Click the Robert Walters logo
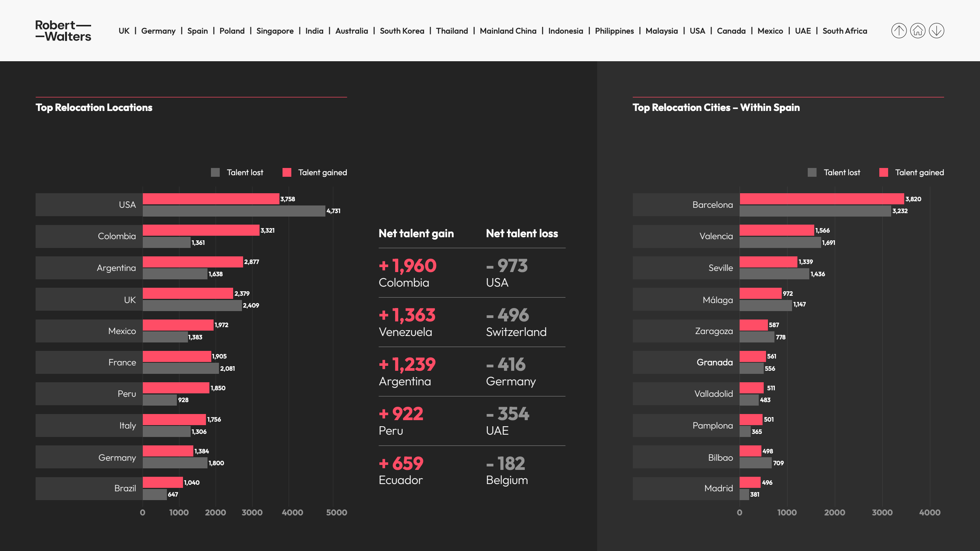This screenshot has width=980, height=551. click(x=63, y=31)
